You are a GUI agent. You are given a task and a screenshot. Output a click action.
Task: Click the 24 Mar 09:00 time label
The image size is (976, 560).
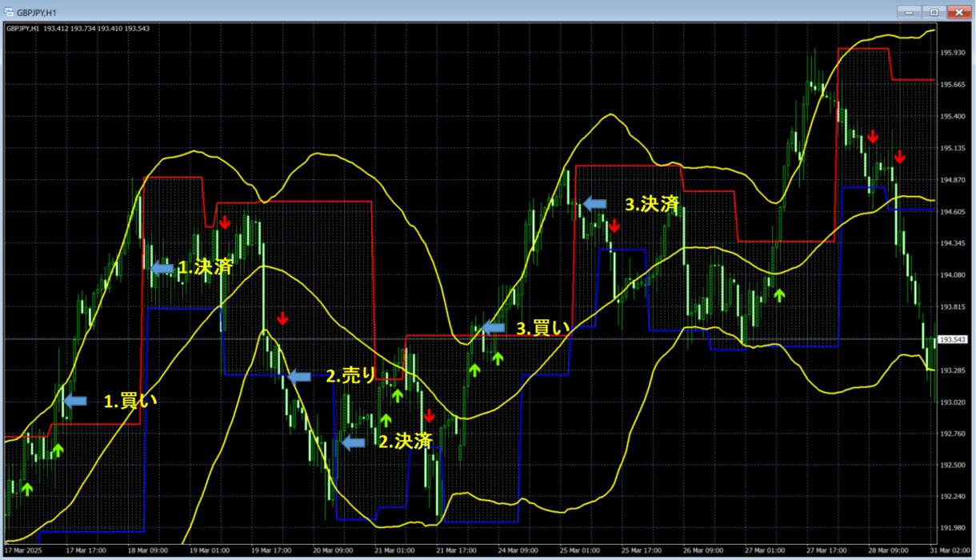[x=518, y=551]
